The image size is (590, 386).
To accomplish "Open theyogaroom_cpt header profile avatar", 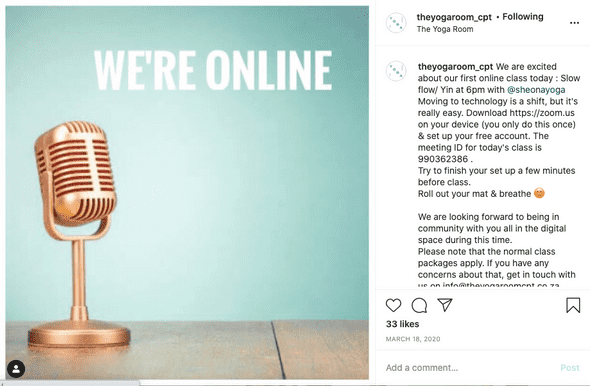I will 396,23.
